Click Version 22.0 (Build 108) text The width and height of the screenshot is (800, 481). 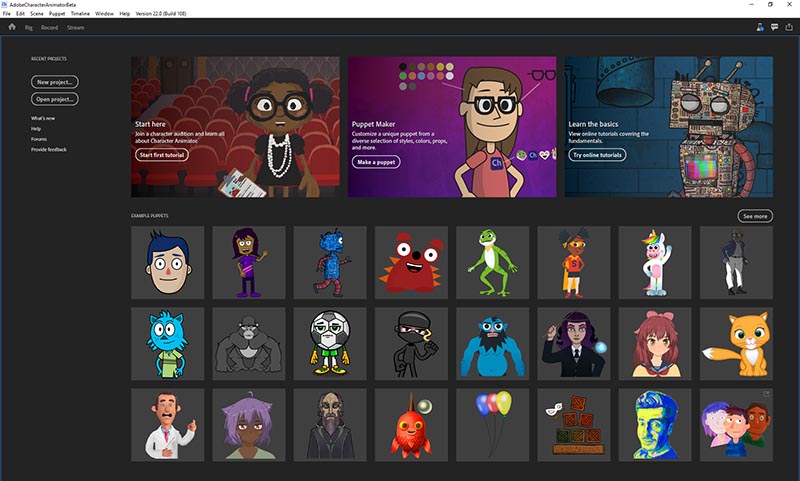point(161,14)
